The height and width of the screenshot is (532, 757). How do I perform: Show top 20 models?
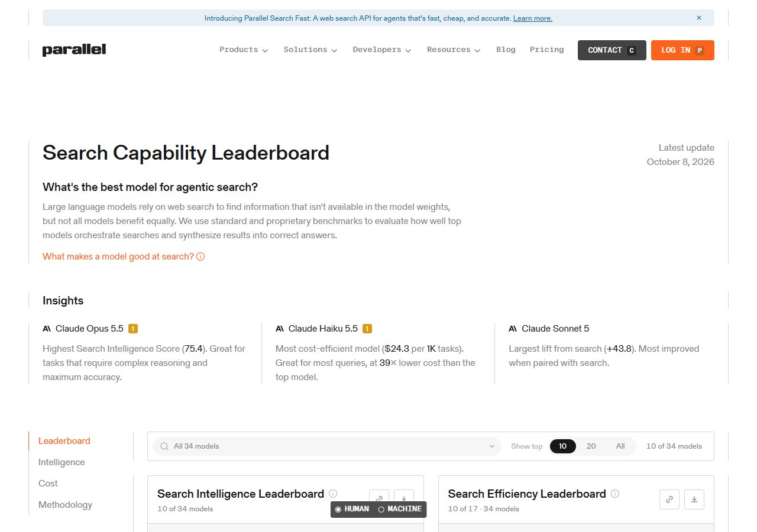point(591,446)
